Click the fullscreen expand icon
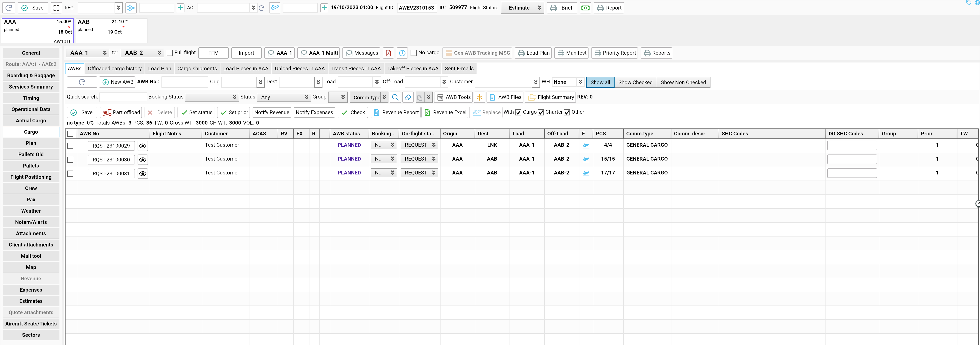Screen dimensions: 980x345 click(56, 8)
